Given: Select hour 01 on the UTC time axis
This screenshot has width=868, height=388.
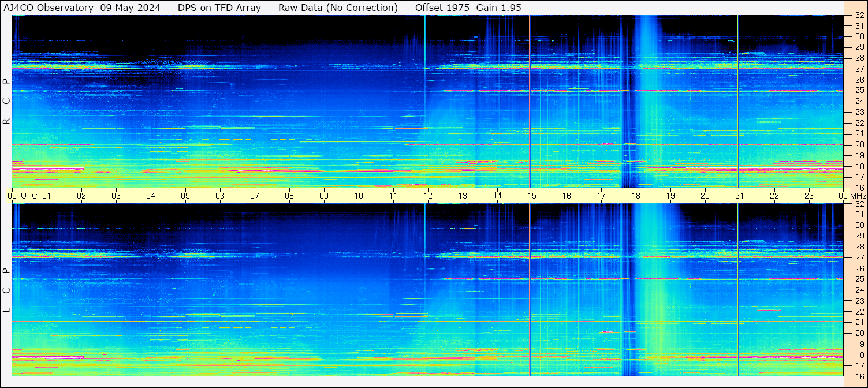Looking at the screenshot, I should pos(47,196).
